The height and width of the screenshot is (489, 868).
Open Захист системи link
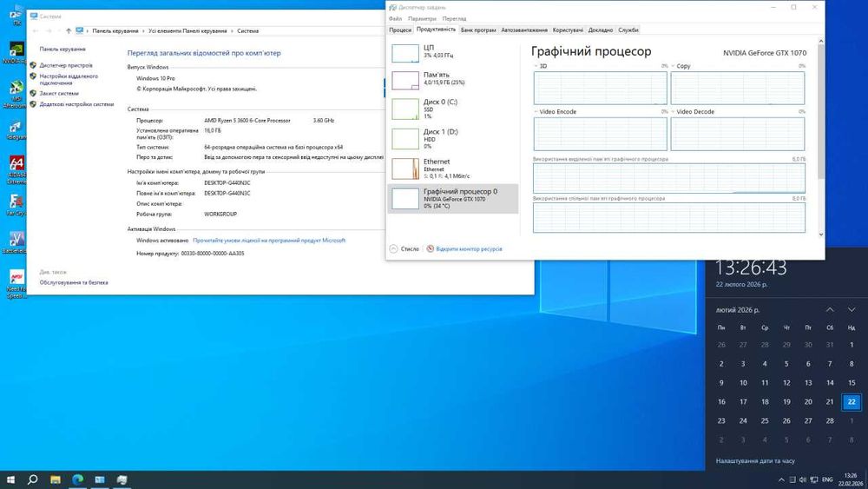point(59,93)
